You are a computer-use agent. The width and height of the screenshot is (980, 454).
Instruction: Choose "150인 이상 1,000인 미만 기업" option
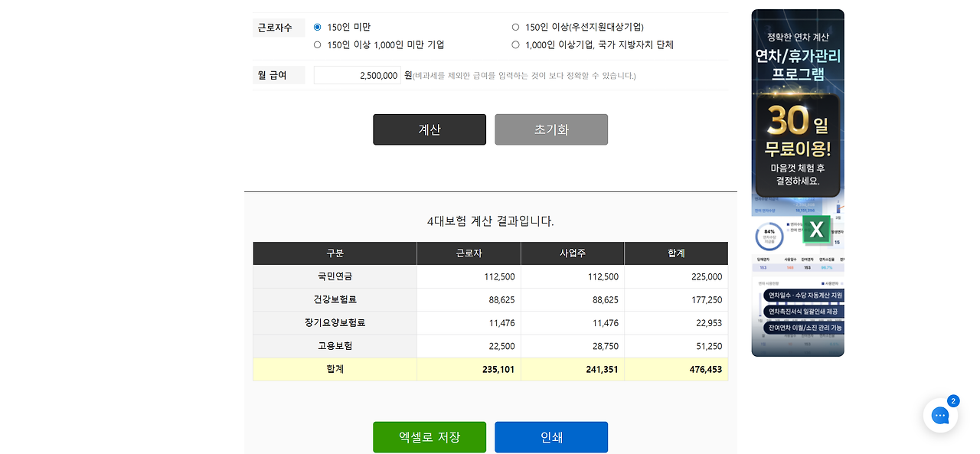318,44
